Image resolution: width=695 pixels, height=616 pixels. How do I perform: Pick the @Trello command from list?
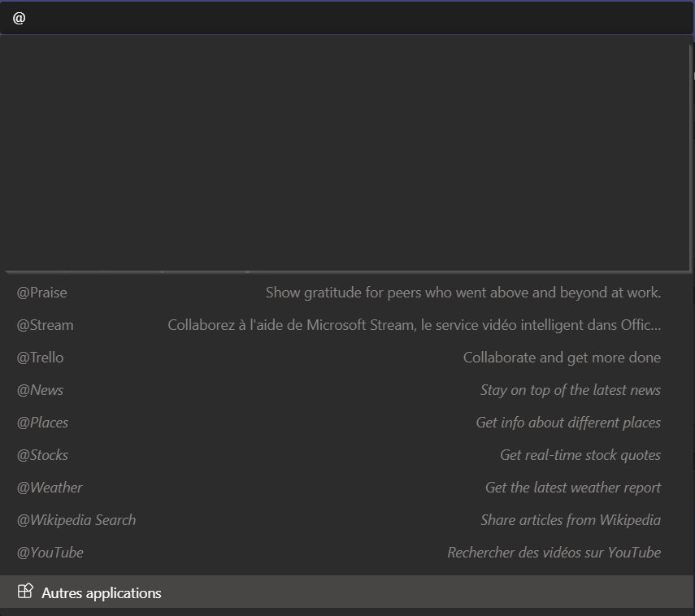345,358
